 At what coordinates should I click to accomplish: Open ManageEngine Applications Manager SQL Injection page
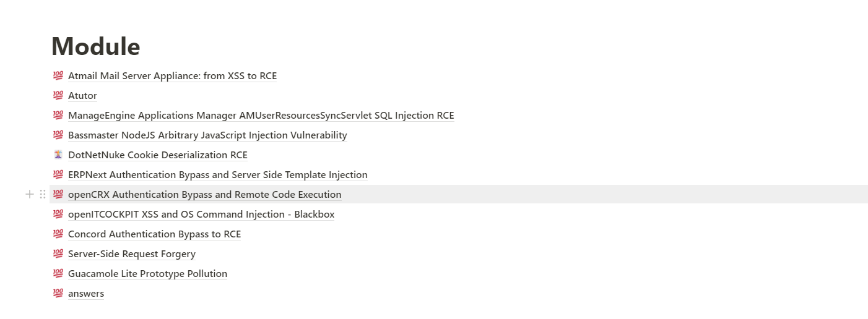(x=261, y=116)
